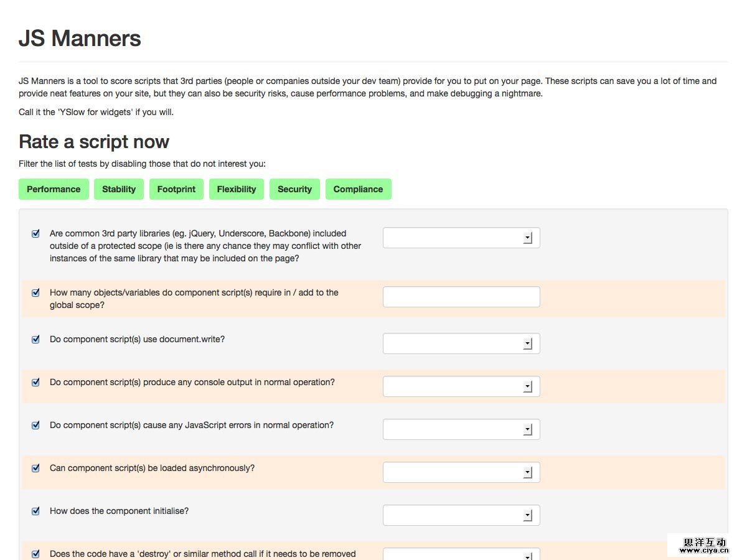Viewport: 747px width, 560px height.
Task: Open dropdown for 3rd party libraries question
Action: [x=461, y=238]
